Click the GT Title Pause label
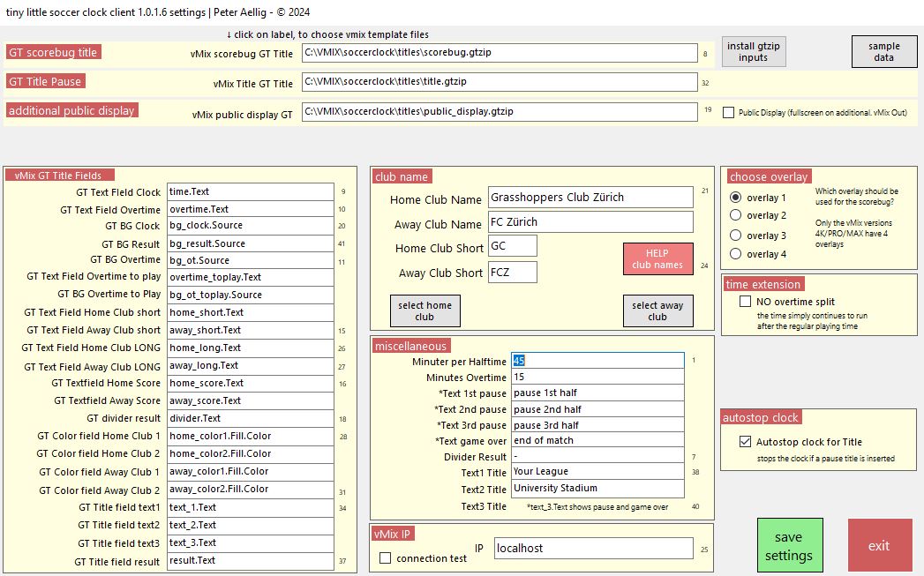The width and height of the screenshot is (924, 576). click(x=45, y=81)
